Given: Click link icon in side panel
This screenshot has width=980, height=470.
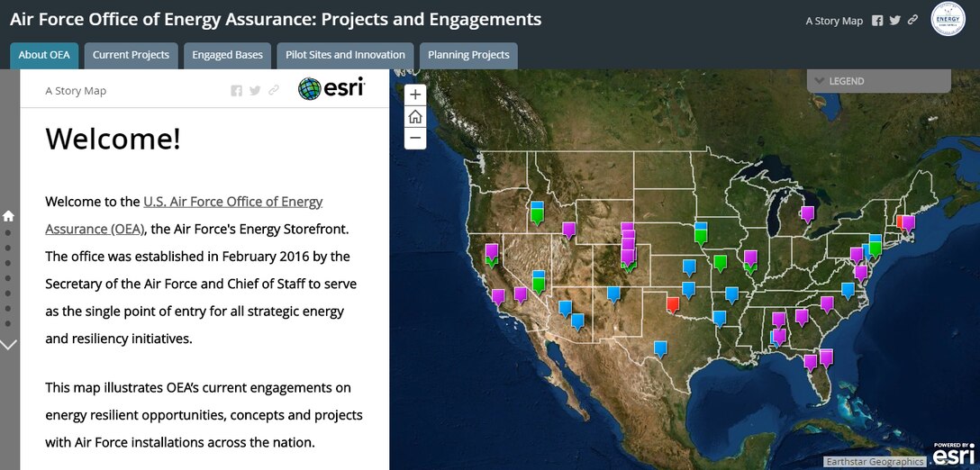Looking at the screenshot, I should [x=273, y=91].
